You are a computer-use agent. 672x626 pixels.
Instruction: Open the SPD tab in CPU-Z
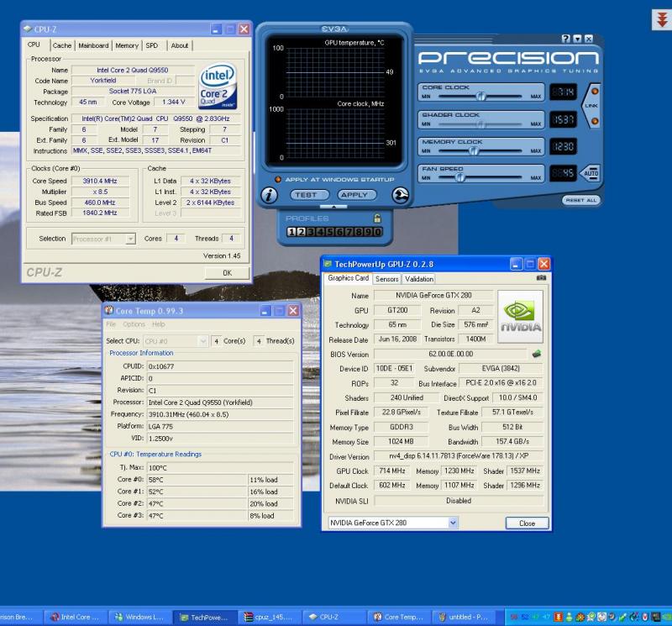[152, 45]
